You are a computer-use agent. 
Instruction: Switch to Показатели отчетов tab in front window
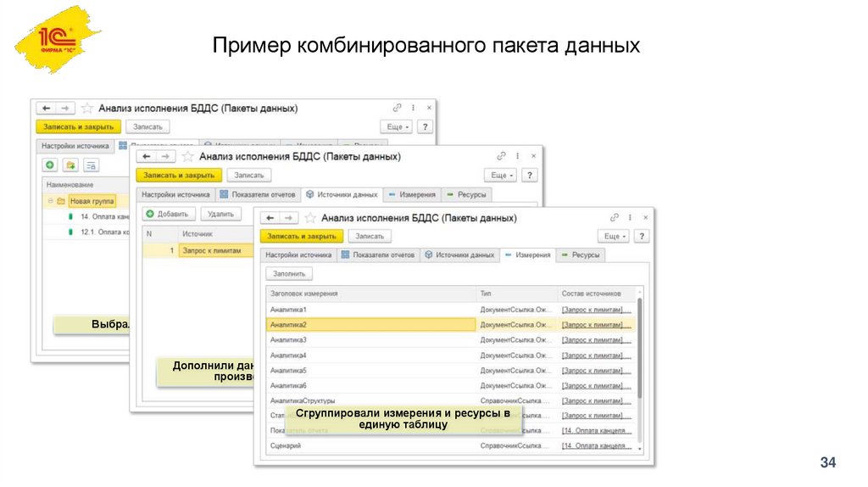click(x=378, y=255)
